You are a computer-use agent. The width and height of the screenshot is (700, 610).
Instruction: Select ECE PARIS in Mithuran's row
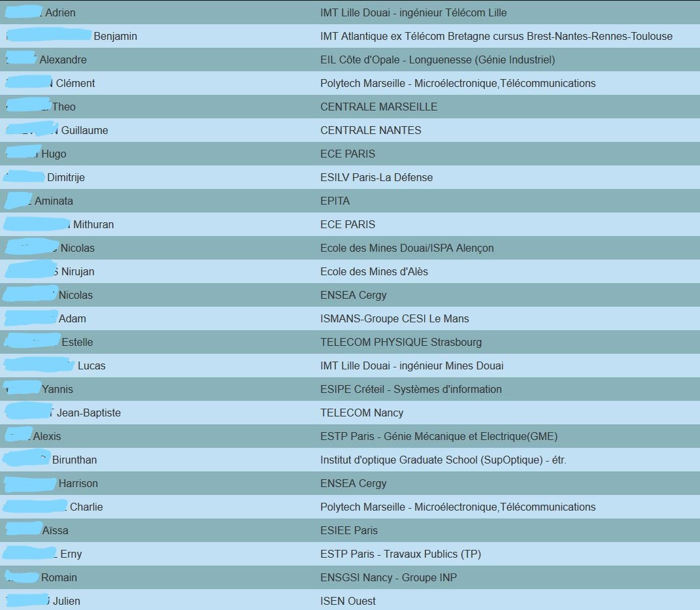348,225
